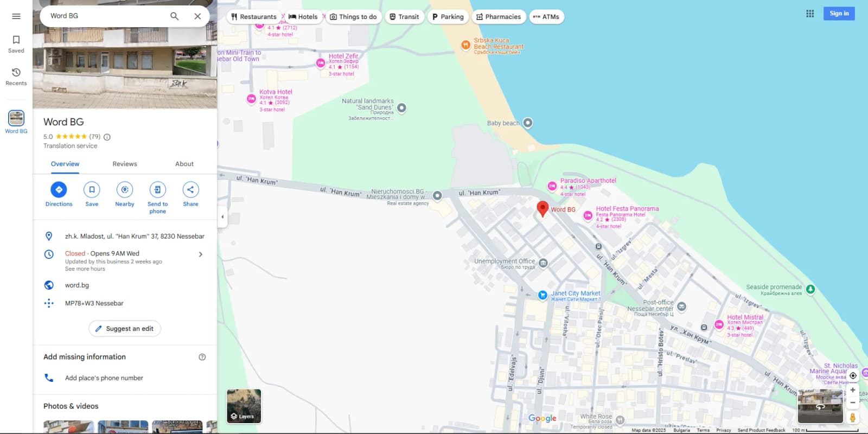868x434 pixels.
Task: Switch to the About tab
Action: pos(184,164)
